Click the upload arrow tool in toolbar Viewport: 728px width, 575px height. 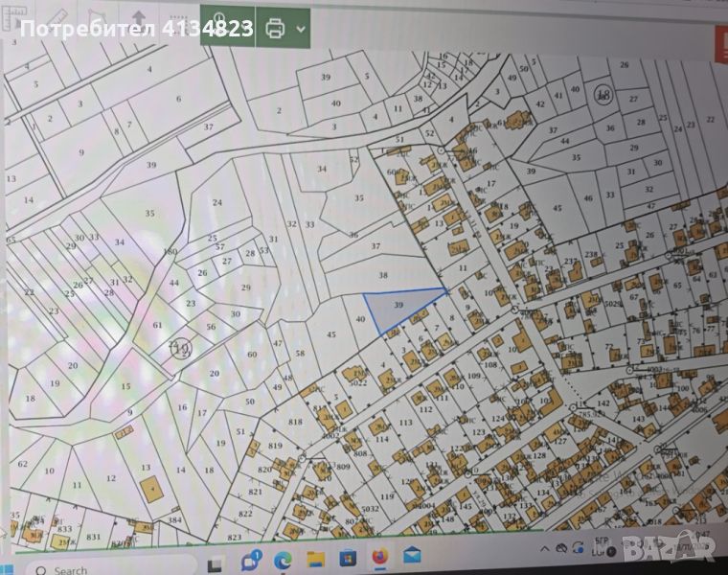tap(139, 18)
